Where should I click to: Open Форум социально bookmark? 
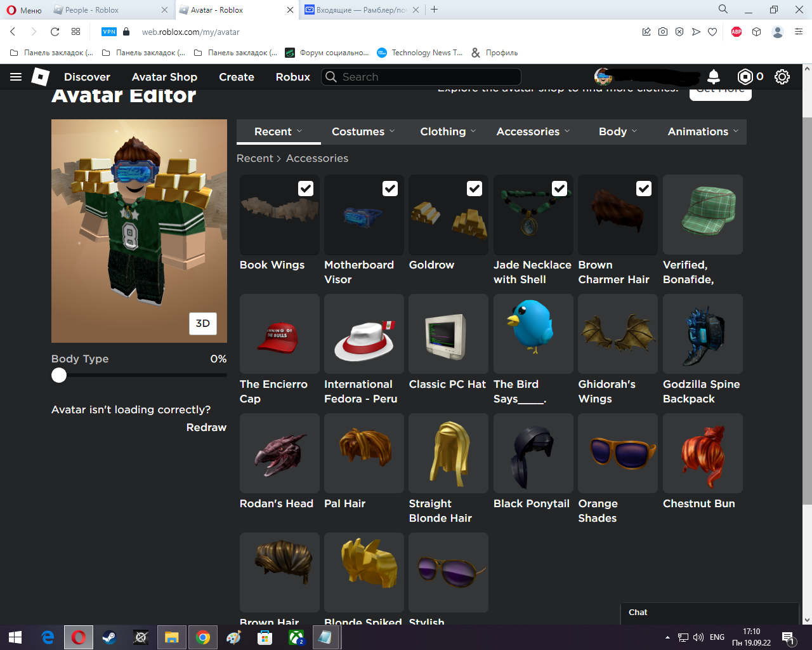[x=327, y=53]
